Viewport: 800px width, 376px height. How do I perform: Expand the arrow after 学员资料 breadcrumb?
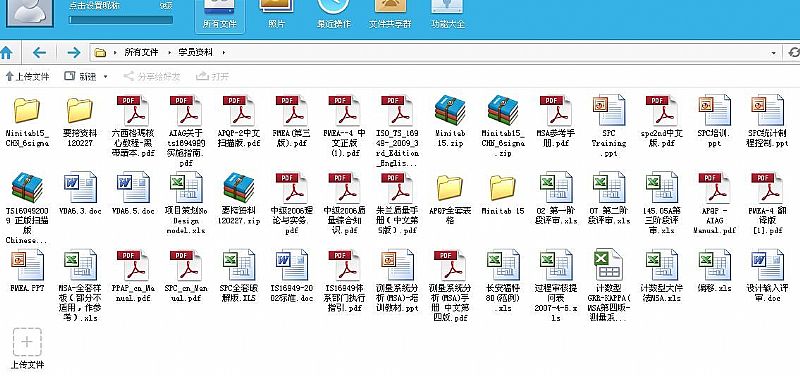[223, 52]
